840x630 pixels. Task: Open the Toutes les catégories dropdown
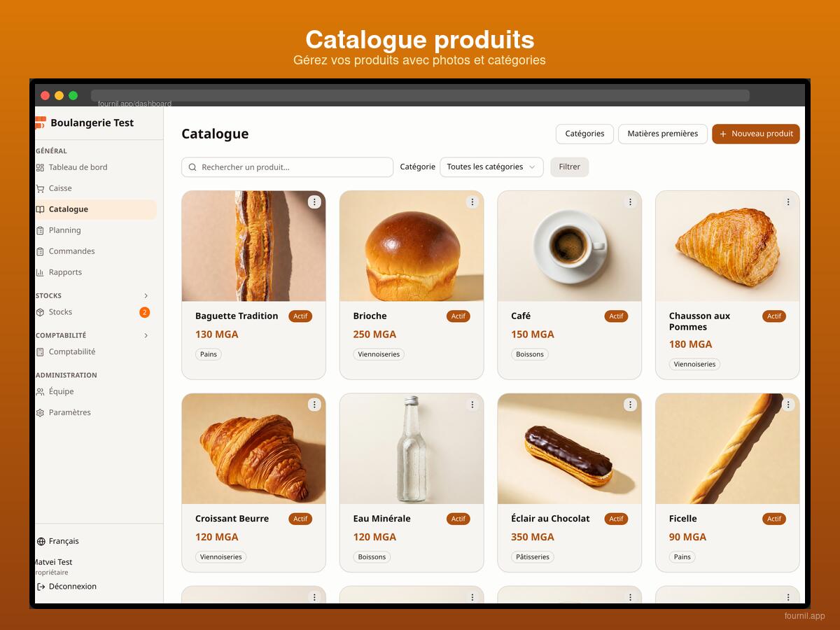pyautogui.click(x=491, y=167)
